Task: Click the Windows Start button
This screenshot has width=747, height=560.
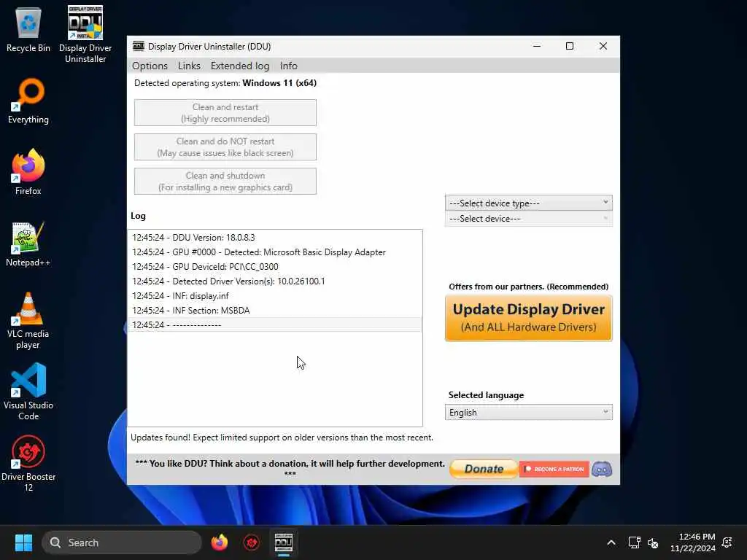Action: click(23, 542)
